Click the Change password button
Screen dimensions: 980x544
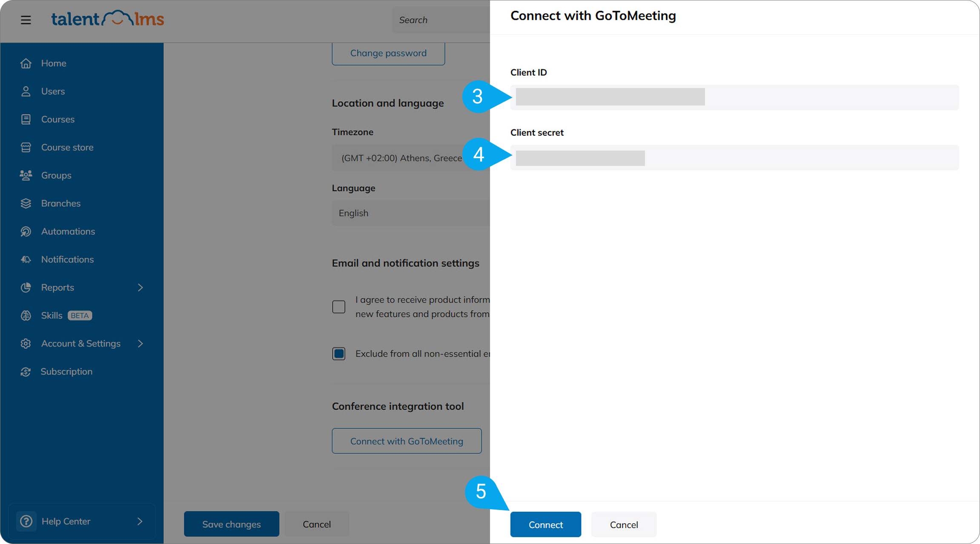click(388, 53)
